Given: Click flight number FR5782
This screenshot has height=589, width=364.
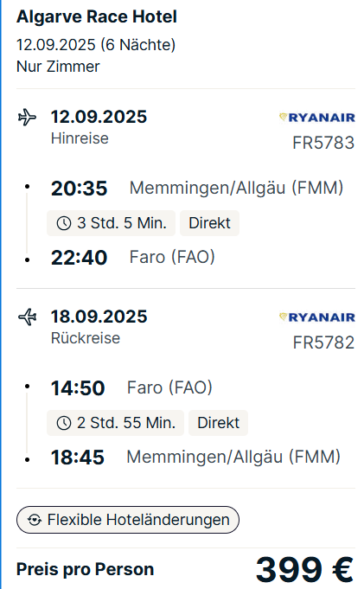Looking at the screenshot, I should point(323,343).
